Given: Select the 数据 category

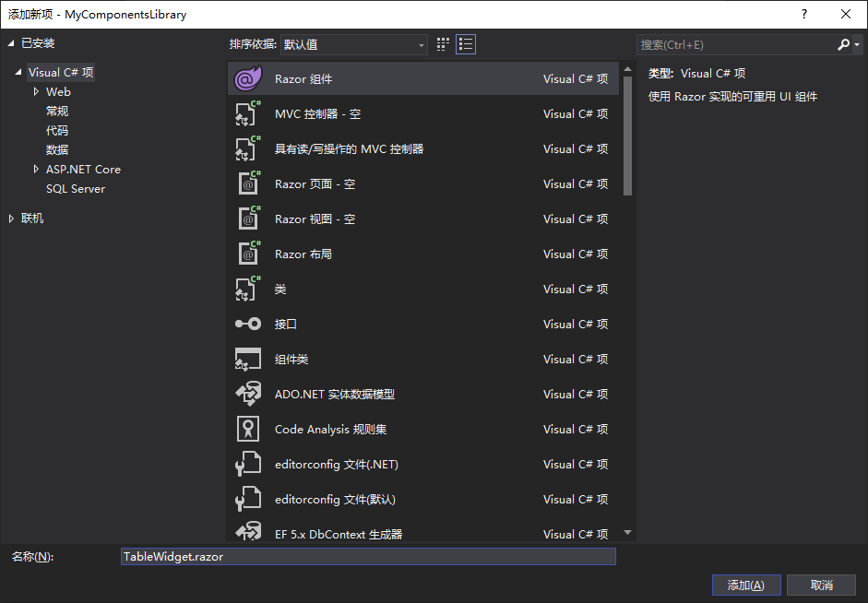Looking at the screenshot, I should [57, 150].
